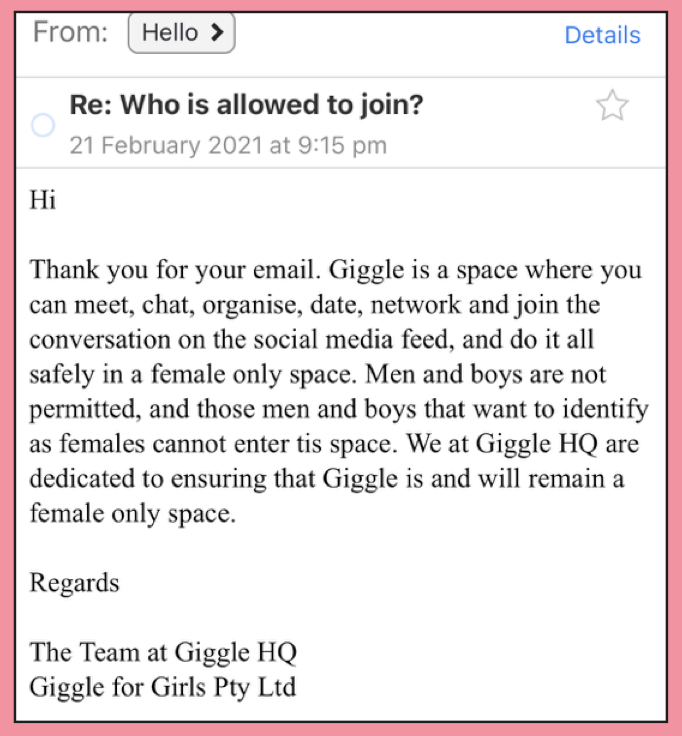Click the 'From:' label
Screen dimensions: 682x736
tap(70, 33)
